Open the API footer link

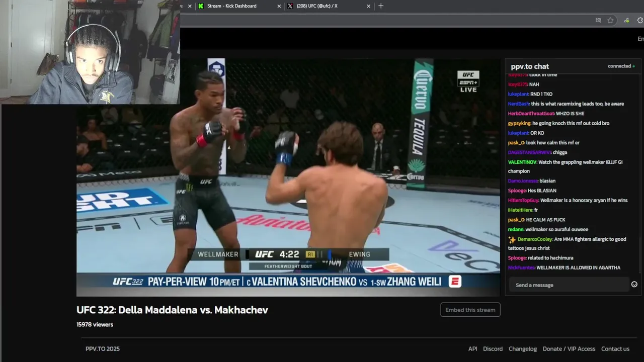[x=472, y=348]
